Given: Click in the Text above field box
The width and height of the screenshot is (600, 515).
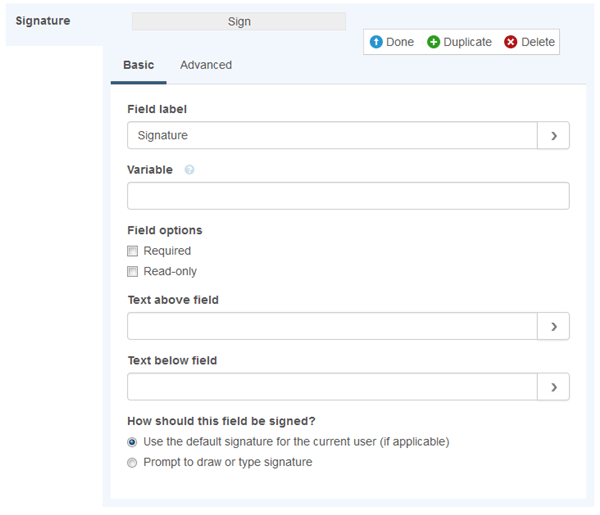Looking at the screenshot, I should (x=332, y=326).
